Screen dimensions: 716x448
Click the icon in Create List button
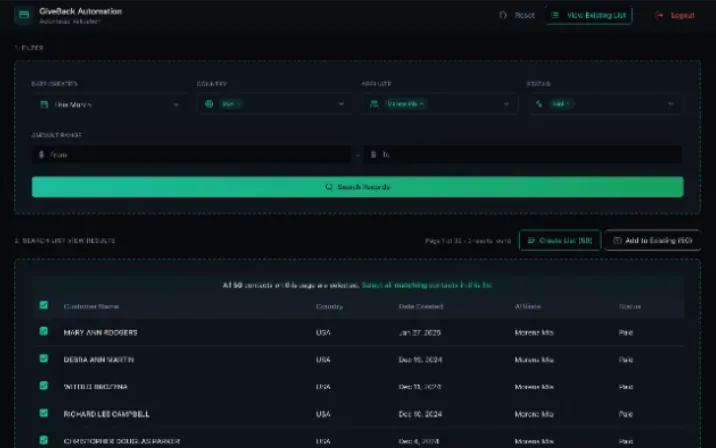531,240
